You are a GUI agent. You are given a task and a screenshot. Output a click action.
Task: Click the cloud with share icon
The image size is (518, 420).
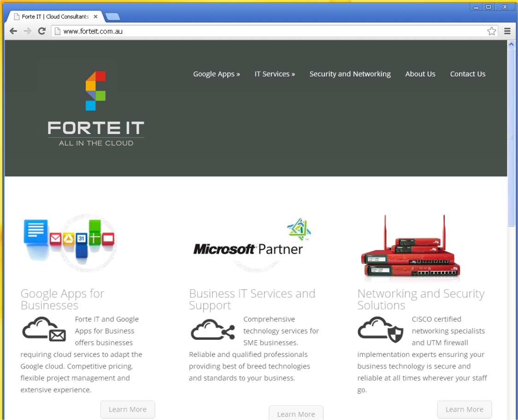click(212, 329)
